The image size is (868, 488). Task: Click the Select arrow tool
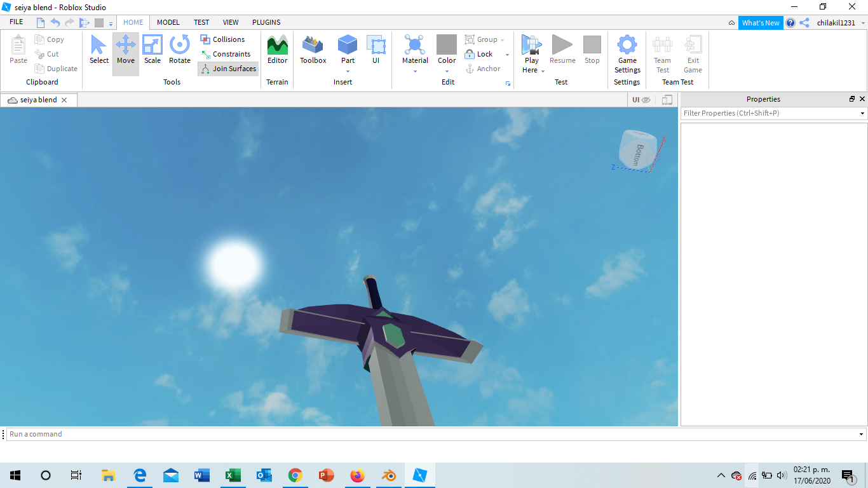coord(99,50)
